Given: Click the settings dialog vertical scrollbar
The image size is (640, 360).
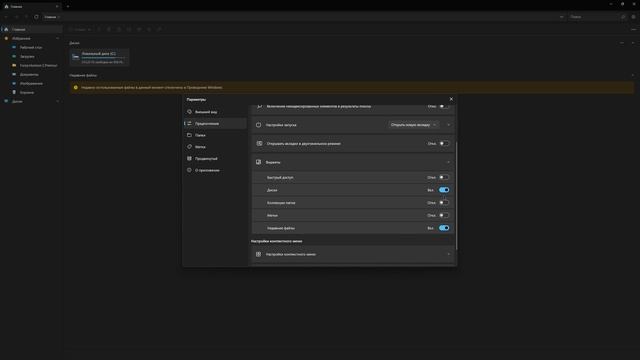Looking at the screenshot, I should click(456, 196).
